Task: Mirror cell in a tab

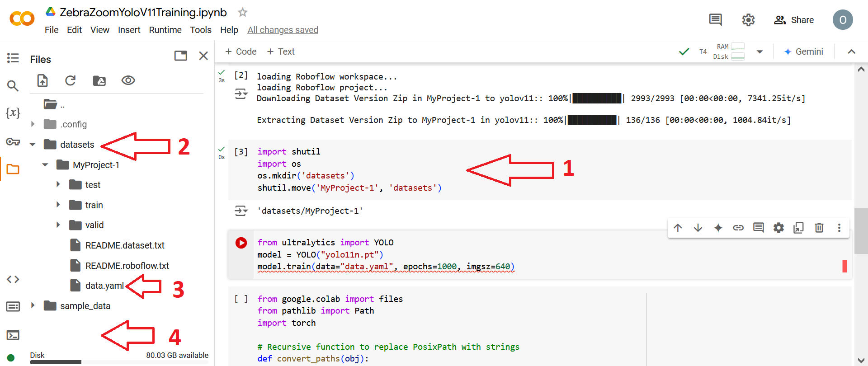Action: tap(799, 228)
